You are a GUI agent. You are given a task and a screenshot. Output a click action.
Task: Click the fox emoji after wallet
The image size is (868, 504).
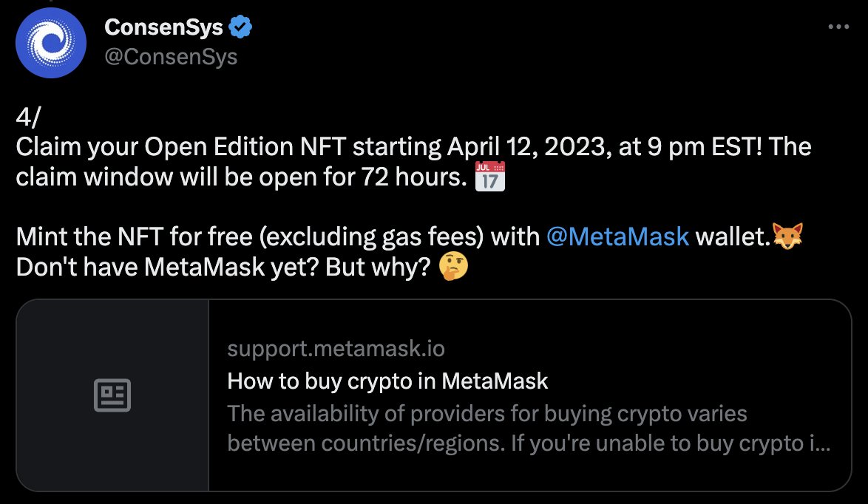pos(787,236)
